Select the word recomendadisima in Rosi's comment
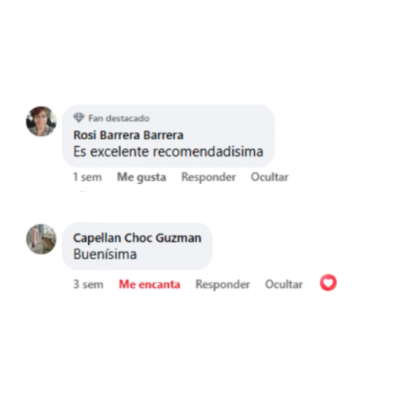Viewport: 400px width, 400px height. tap(208, 152)
